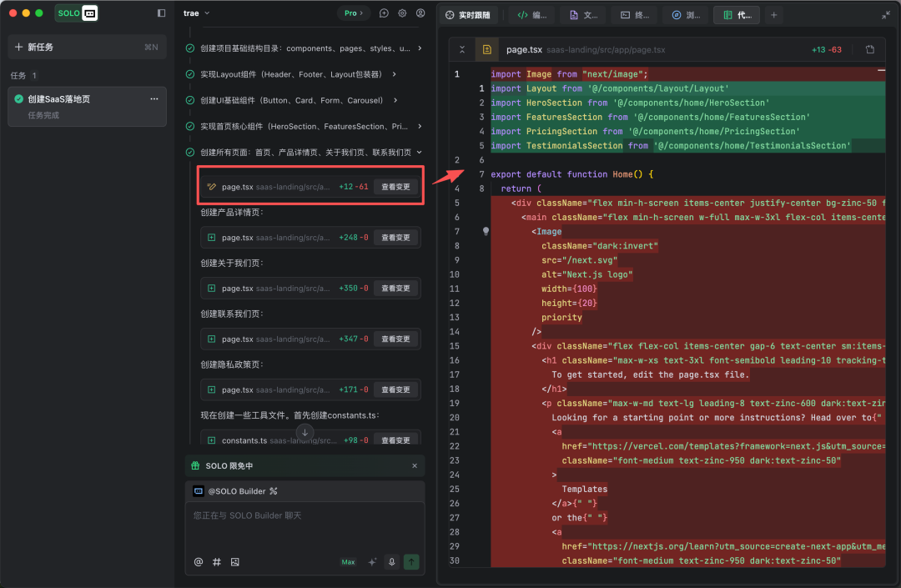Open new chat icon near Pro

384,13
